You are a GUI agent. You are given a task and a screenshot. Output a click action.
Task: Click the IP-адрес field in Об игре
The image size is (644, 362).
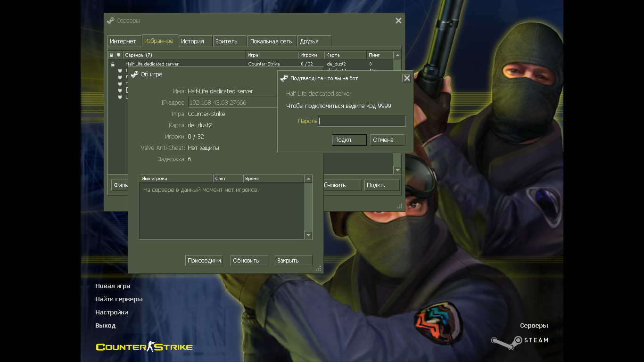pos(233,103)
